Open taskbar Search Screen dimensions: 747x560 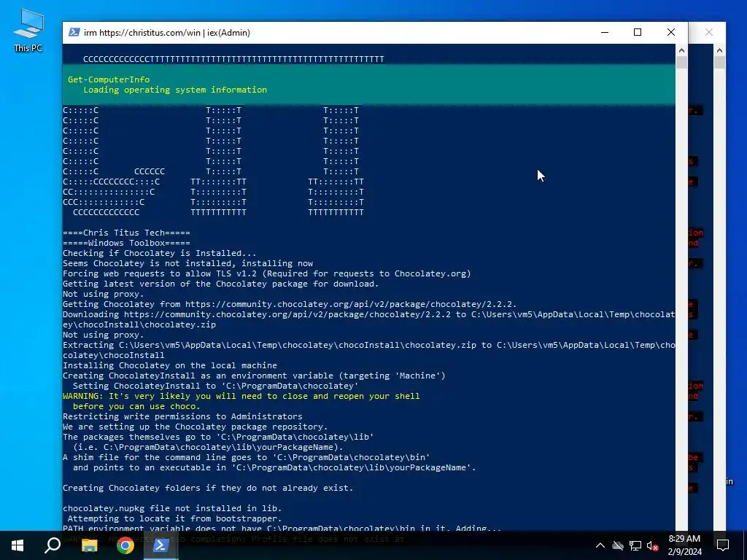pos(53,545)
